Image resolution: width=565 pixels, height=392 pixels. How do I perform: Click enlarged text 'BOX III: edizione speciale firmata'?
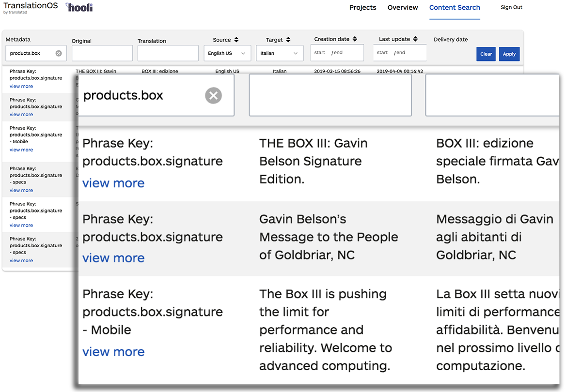[x=497, y=161]
